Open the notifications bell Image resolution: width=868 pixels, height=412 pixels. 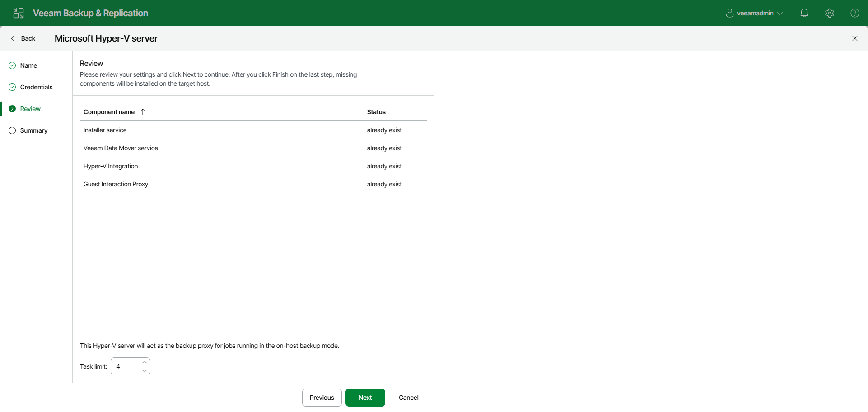[804, 13]
